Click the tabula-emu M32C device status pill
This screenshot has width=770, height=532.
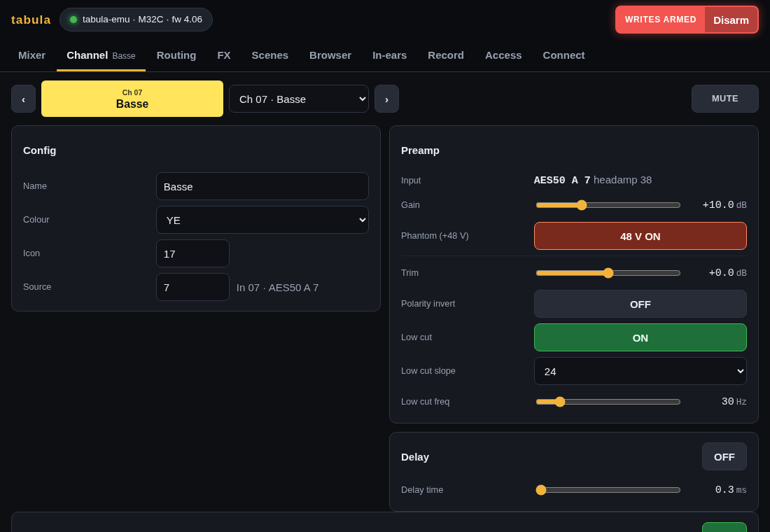[136, 20]
